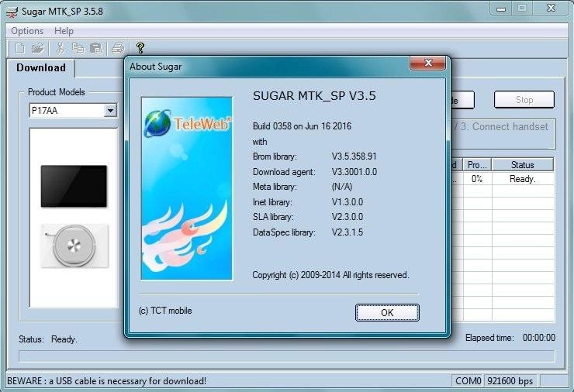Click the Paste toolbar icon
The height and width of the screenshot is (392, 574).
[95, 48]
